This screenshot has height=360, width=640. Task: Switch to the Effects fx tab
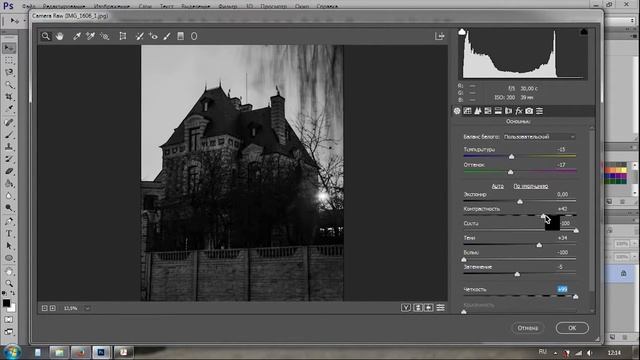pyautogui.click(x=519, y=111)
